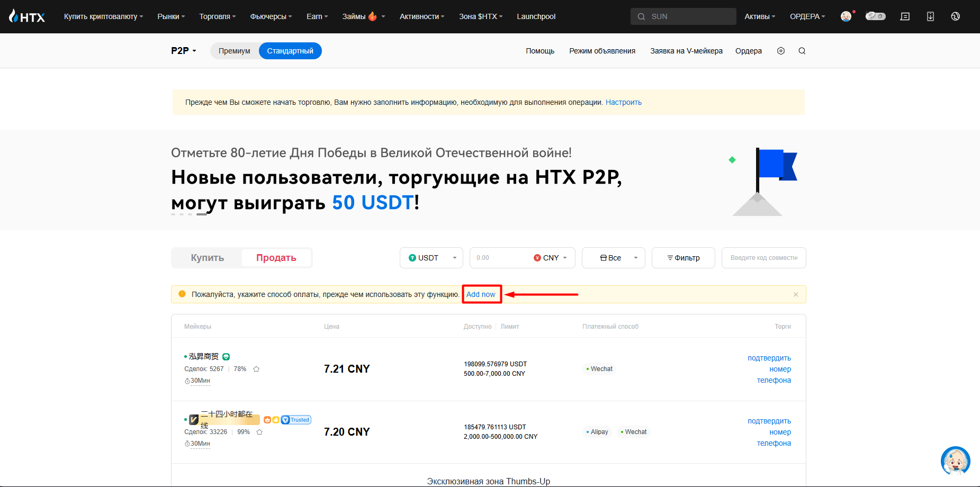Favorite the merchant 泓昇商贸 with star icon
The height and width of the screenshot is (487, 980).
pyautogui.click(x=256, y=369)
